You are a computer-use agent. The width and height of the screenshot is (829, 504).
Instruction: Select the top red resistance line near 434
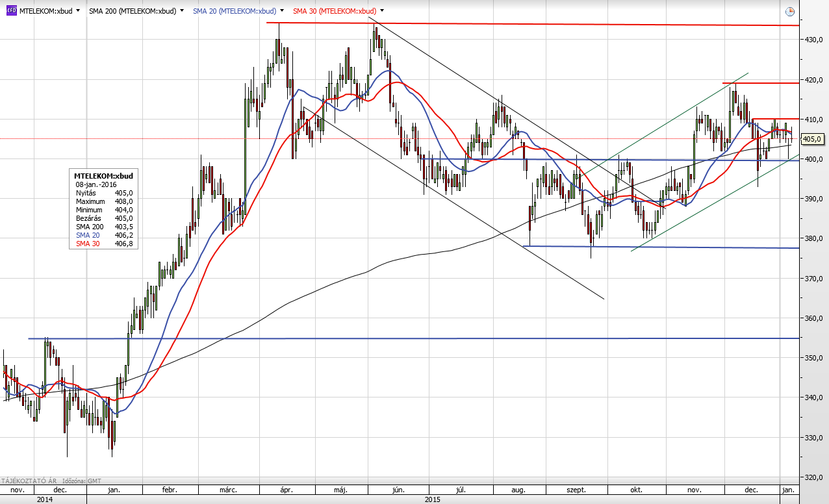pyautogui.click(x=532, y=24)
